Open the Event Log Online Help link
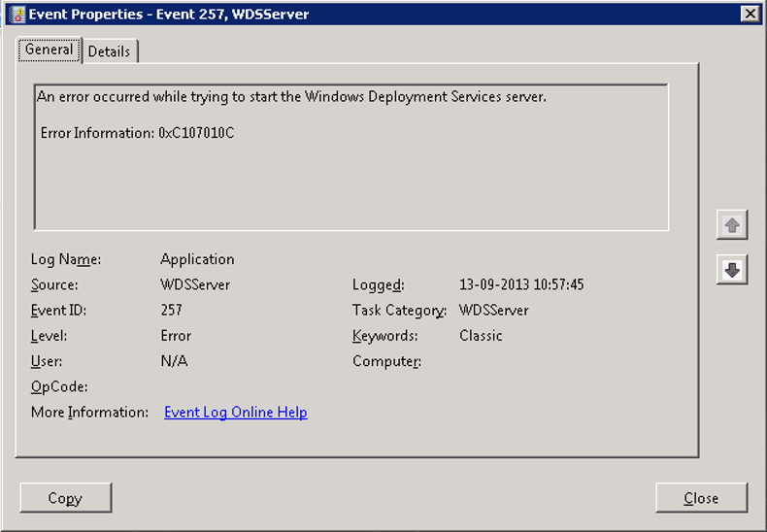767x532 pixels. [x=236, y=413]
